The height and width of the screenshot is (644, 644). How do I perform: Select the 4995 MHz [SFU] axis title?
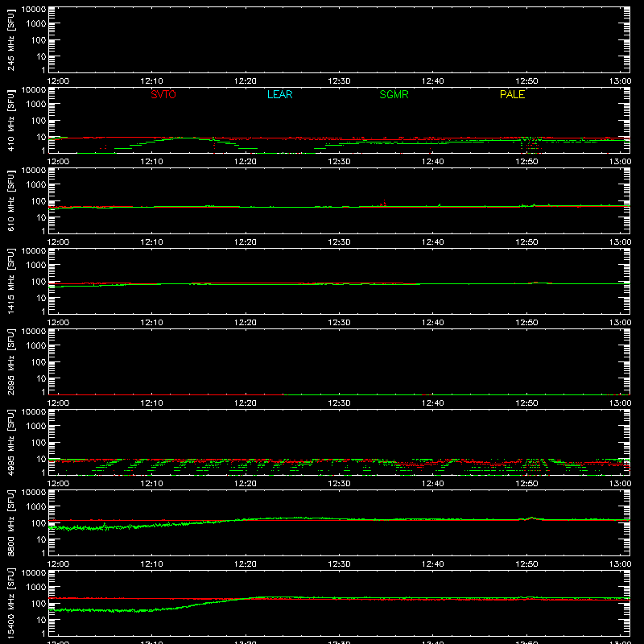tap(10, 442)
